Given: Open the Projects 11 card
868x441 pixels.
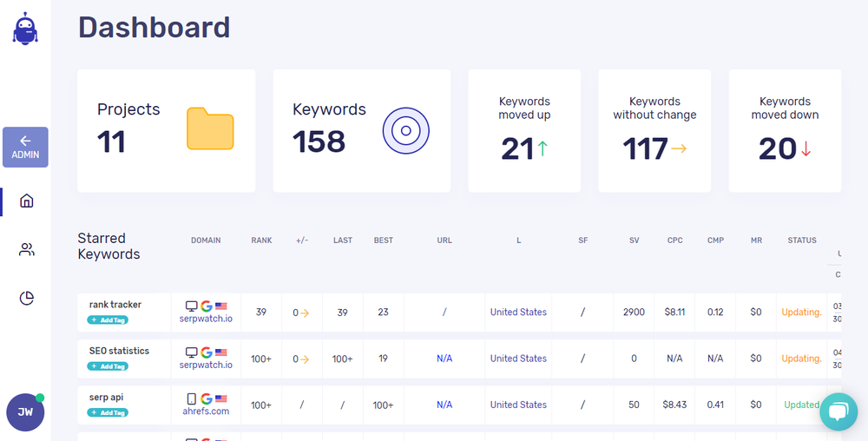Looking at the screenshot, I should pyautogui.click(x=167, y=130).
